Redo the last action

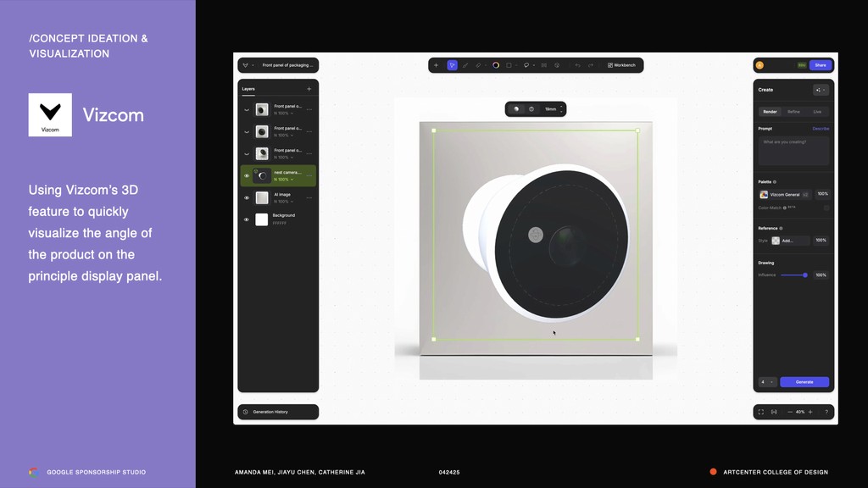[x=591, y=65]
